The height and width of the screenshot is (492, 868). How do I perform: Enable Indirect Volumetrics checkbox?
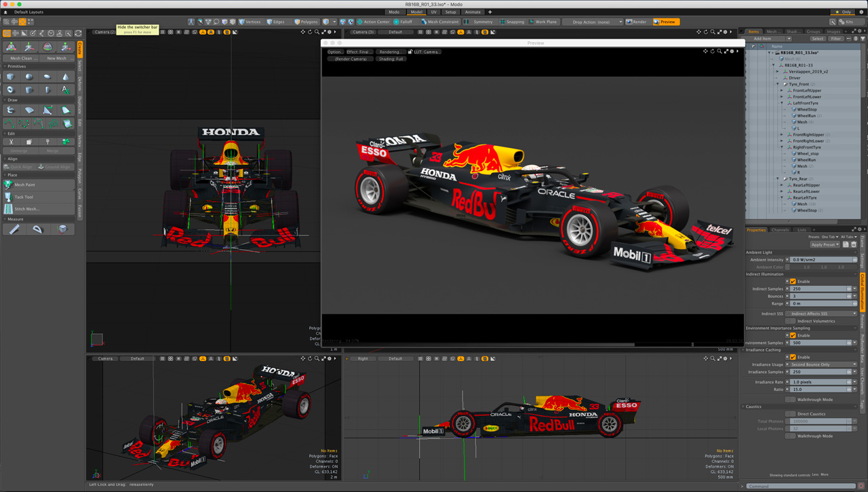coord(791,321)
